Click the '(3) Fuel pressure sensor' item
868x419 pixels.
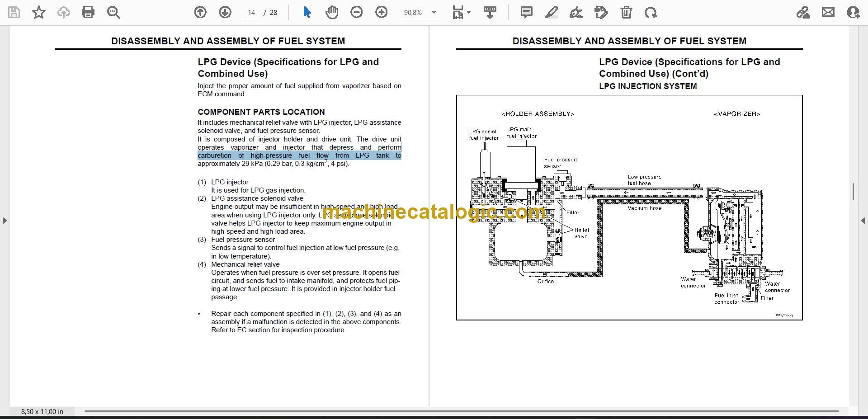(x=236, y=240)
